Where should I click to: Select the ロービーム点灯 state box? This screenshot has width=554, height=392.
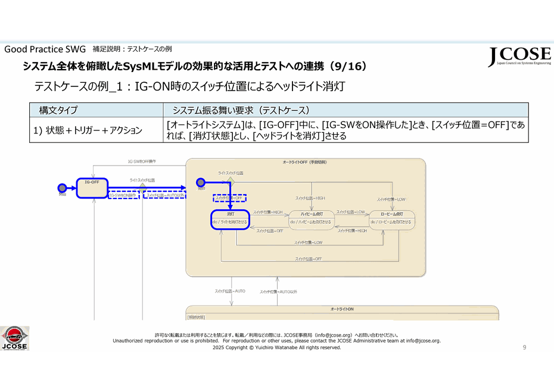[x=392, y=220]
